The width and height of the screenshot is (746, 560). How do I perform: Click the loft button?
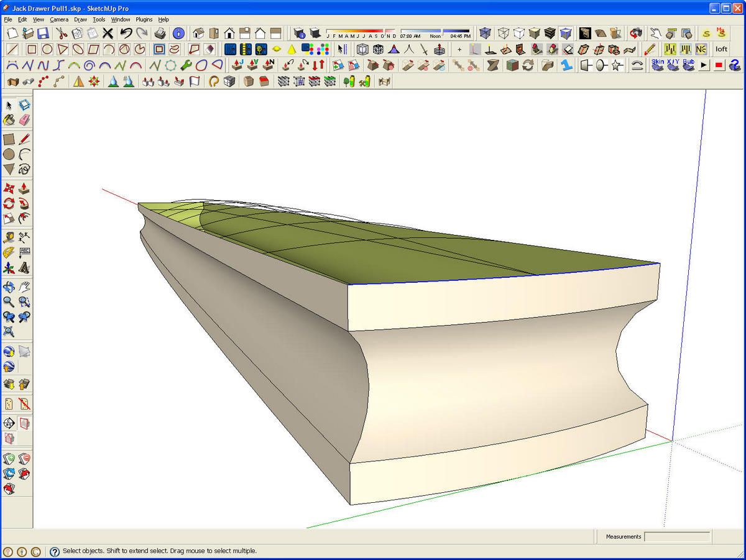click(x=721, y=49)
